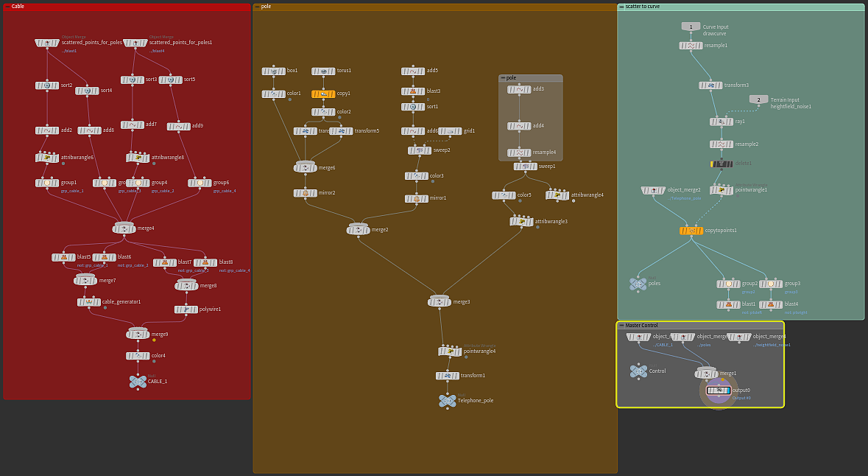Click the 'scatter to curve' box title text
Screen dimensions: 868x476
[x=643, y=7]
